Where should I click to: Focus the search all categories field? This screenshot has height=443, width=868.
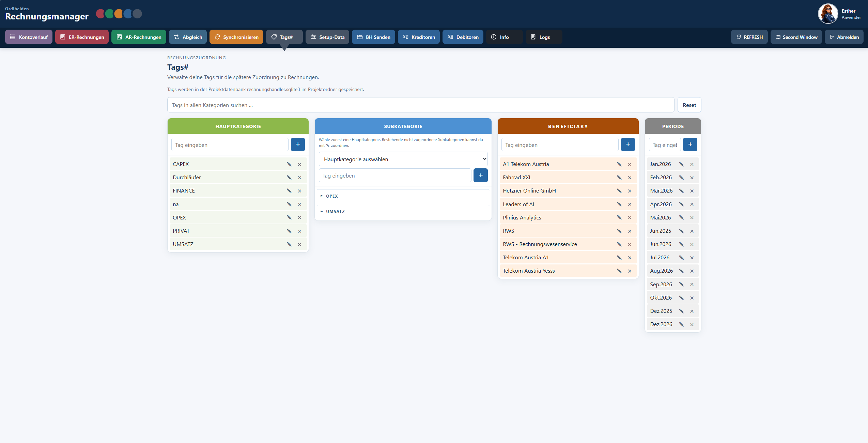coord(420,105)
